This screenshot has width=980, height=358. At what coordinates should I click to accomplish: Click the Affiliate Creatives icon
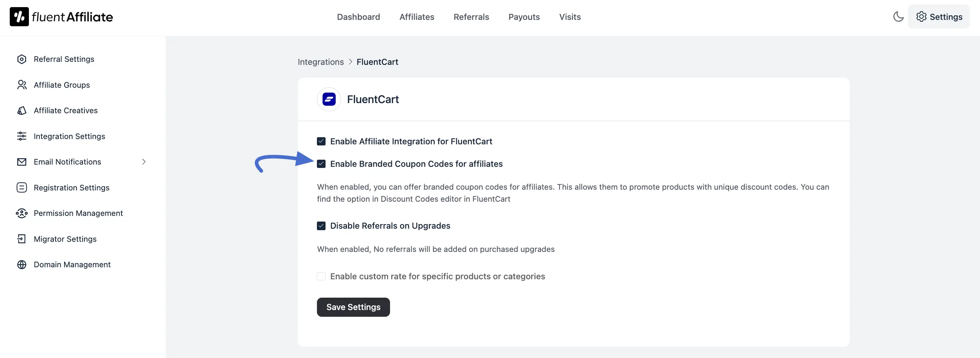tap(22, 111)
